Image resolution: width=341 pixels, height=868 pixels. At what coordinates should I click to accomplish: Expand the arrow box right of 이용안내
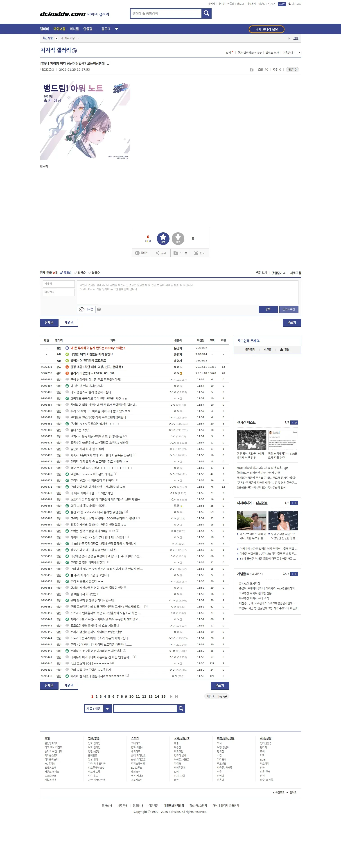click(x=299, y=53)
